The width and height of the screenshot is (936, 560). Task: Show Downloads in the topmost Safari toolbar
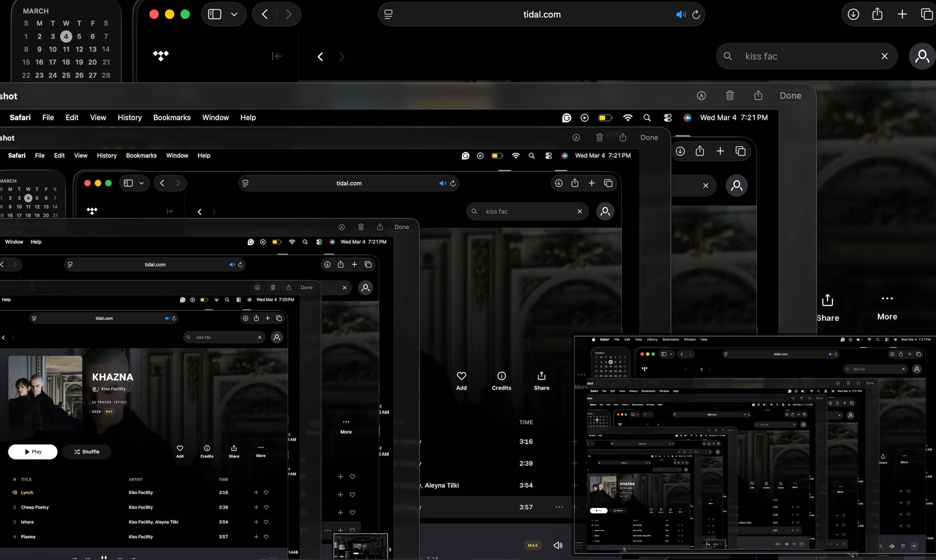click(853, 14)
